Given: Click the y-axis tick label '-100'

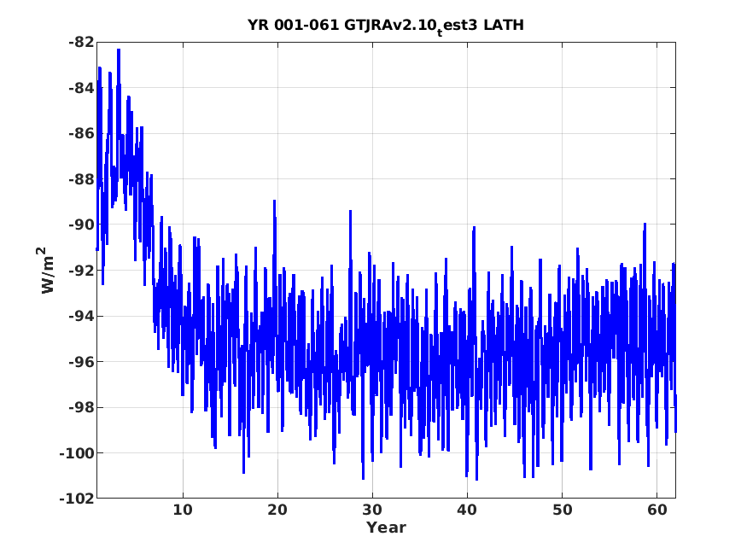Looking at the screenshot, I should pyautogui.click(x=77, y=453).
